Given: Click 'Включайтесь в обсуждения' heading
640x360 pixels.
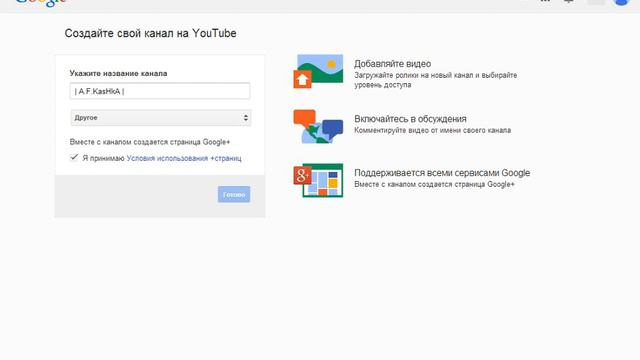Looking at the screenshot, I should 410,119.
